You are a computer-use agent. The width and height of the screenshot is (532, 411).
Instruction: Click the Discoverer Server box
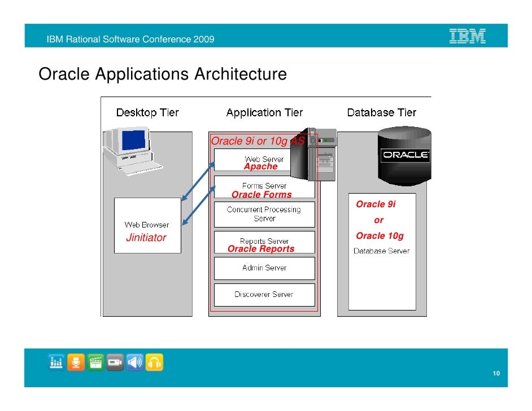(x=264, y=295)
